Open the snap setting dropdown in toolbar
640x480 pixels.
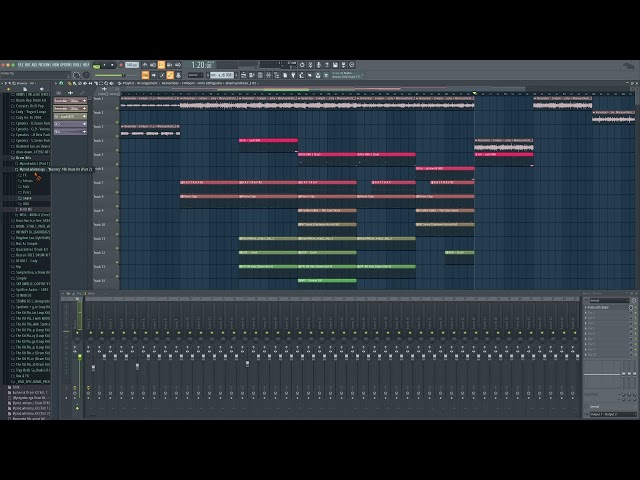195,75
